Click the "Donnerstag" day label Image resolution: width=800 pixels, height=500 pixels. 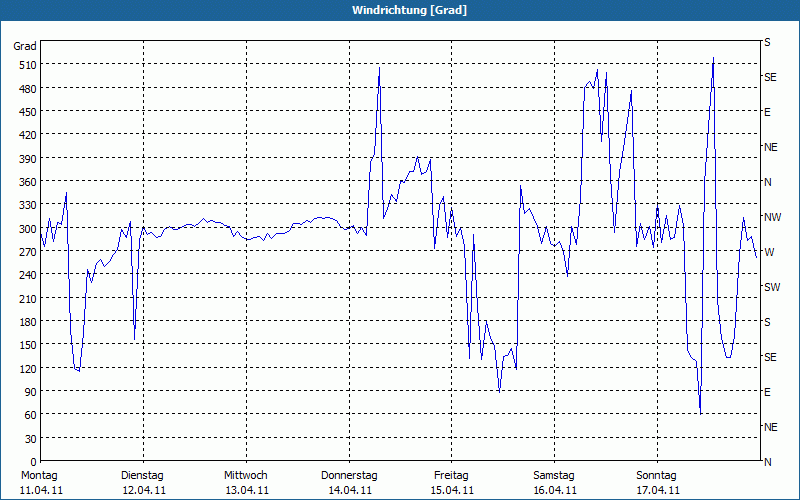349,476
